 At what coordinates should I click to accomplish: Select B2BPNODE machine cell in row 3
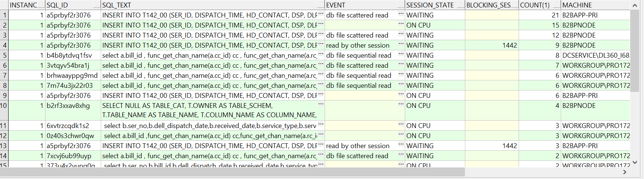pos(595,35)
